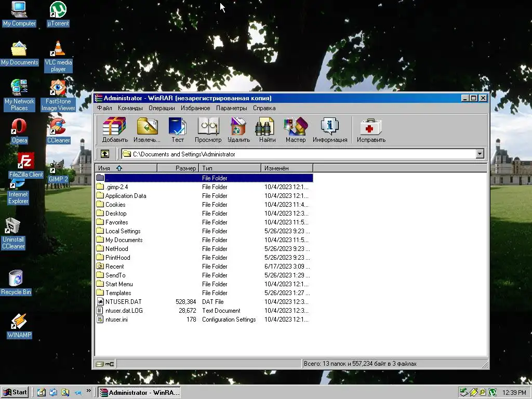Sort by the Размер column header
The height and width of the screenshot is (399, 532).
point(178,168)
